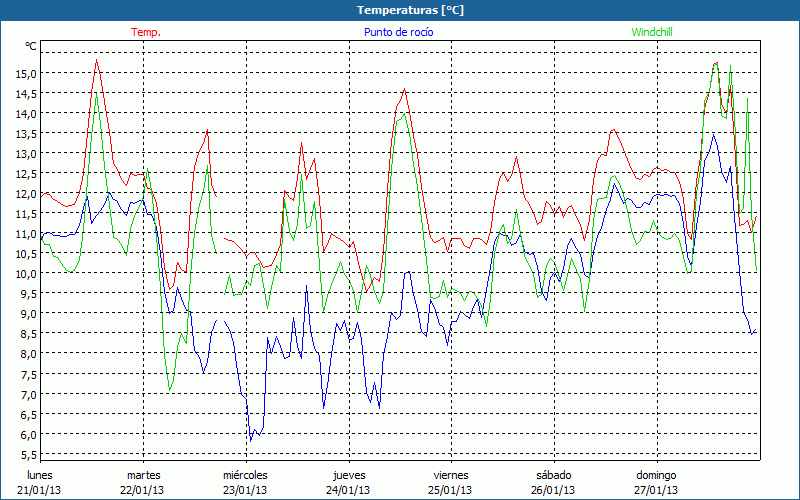The width and height of the screenshot is (800, 500).
Task: Click the 7,5 y-axis value
Action: click(28, 374)
